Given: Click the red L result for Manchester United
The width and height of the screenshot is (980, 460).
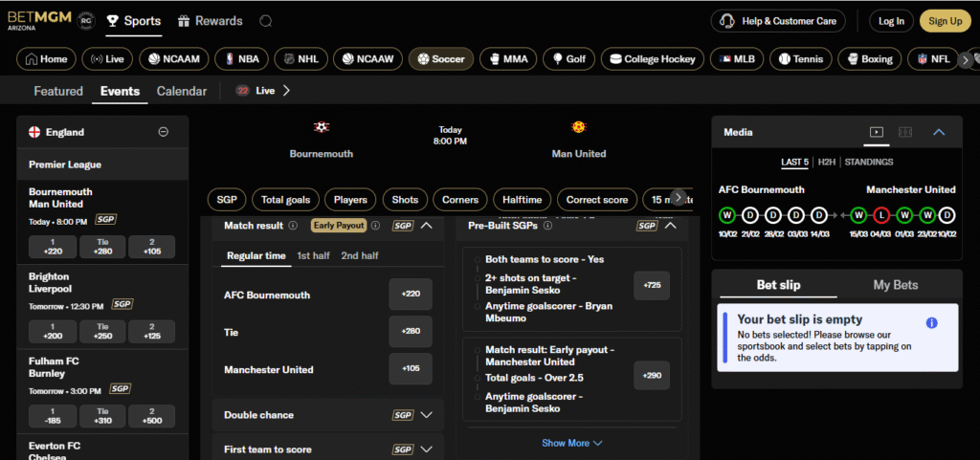Looking at the screenshot, I should [881, 215].
